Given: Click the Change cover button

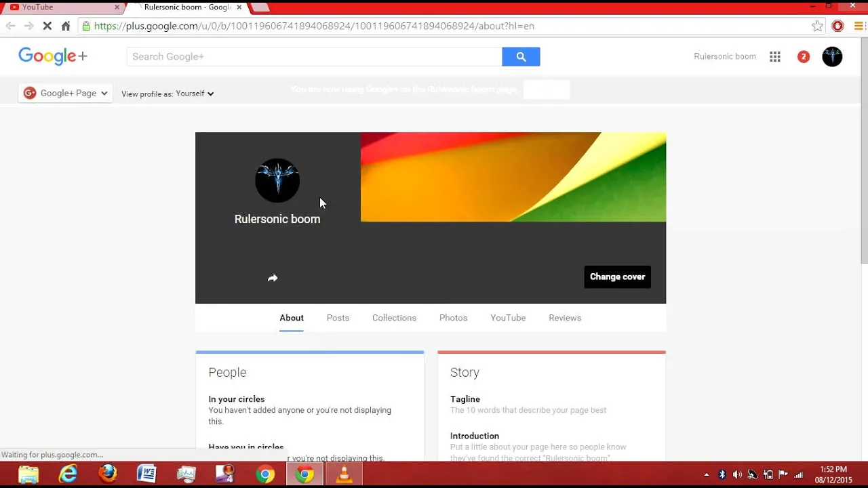Looking at the screenshot, I should point(617,277).
